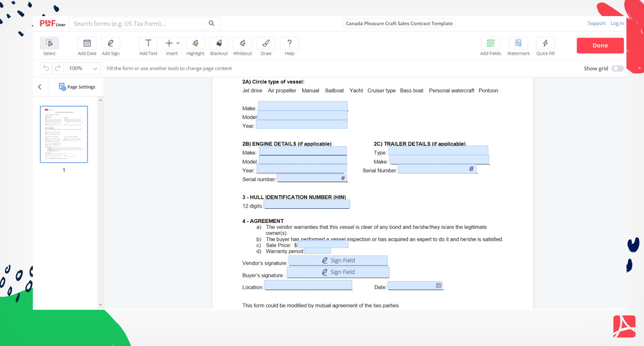The width and height of the screenshot is (644, 346).
Task: Undo the last action
Action: click(x=46, y=68)
